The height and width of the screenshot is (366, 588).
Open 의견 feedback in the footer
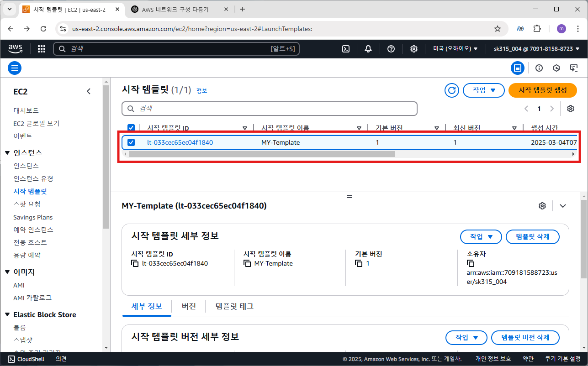[x=61, y=359]
